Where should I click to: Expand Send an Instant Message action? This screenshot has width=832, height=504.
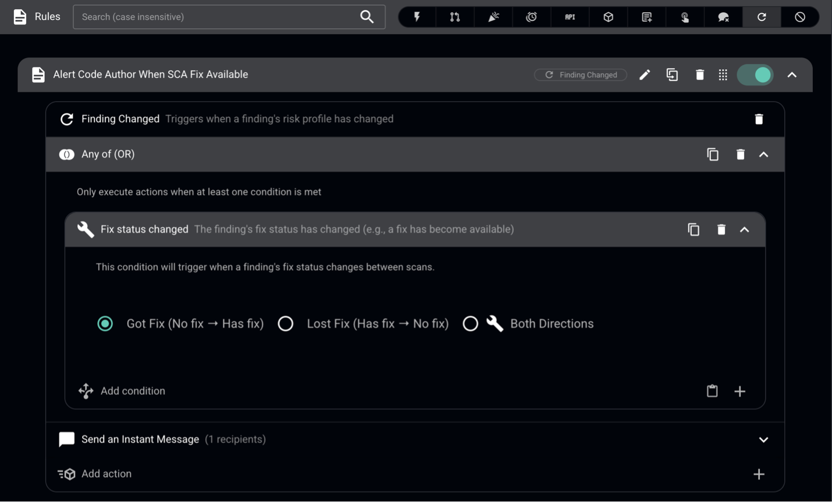(x=764, y=440)
